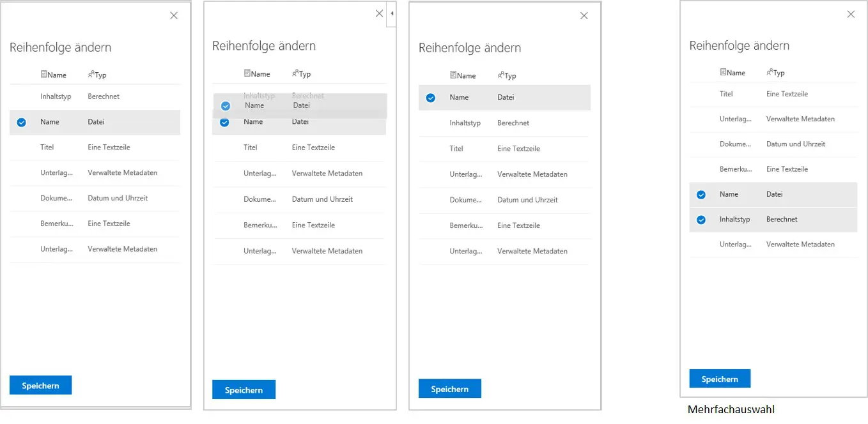Image resolution: width=868 pixels, height=424 pixels.
Task: Click the Typ column icon in fourth panel
Action: [x=769, y=72]
